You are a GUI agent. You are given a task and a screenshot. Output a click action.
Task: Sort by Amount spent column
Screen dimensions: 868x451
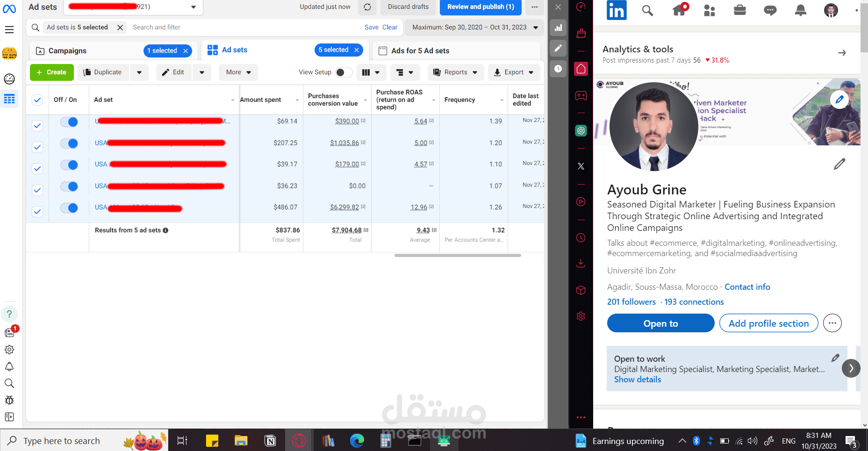[x=260, y=100]
